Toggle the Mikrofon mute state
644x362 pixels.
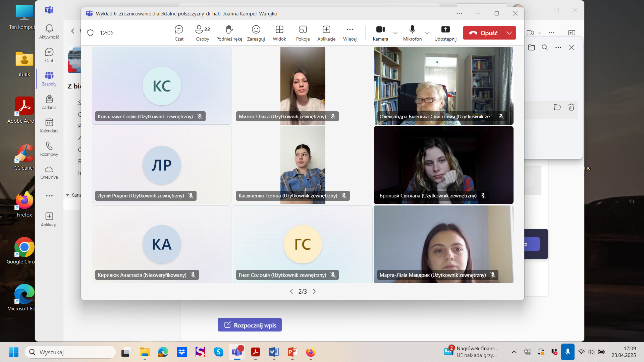click(x=412, y=33)
